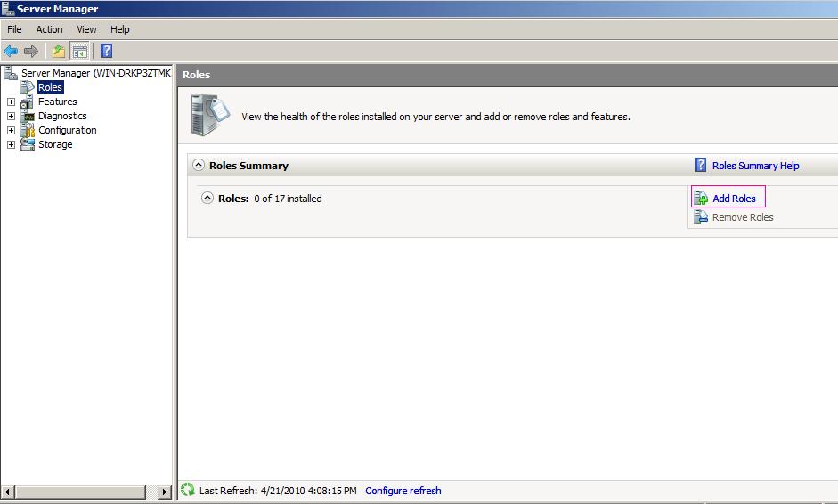Viewport: 838px width, 504px height.
Task: Click the "0 of 17 installed" text
Action: (x=288, y=199)
